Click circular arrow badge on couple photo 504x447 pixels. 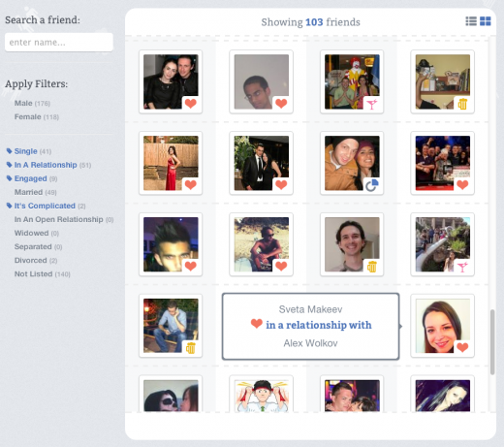click(x=371, y=185)
